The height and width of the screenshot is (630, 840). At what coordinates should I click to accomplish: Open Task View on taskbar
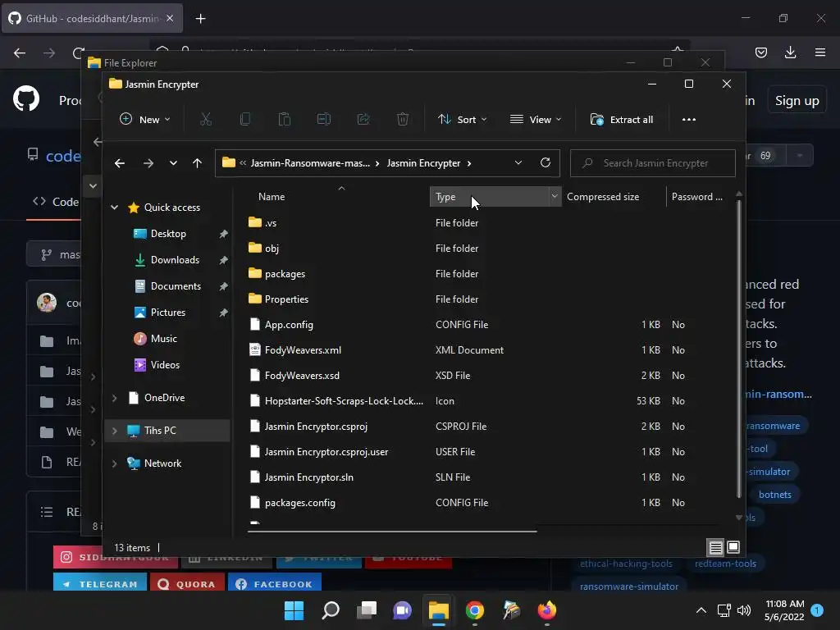(367, 610)
